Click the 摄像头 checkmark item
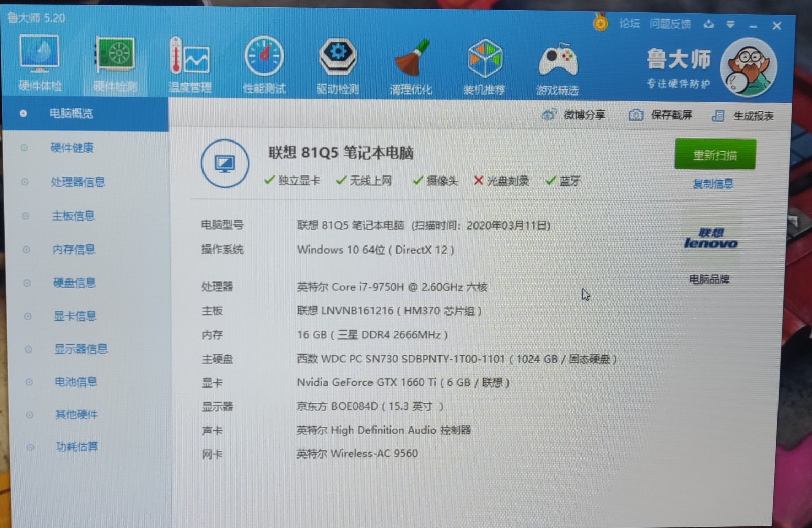The width and height of the screenshot is (812, 528). (x=435, y=181)
